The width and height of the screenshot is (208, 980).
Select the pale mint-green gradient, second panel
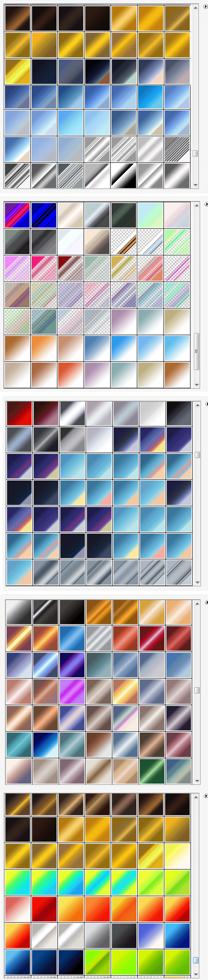point(151,215)
